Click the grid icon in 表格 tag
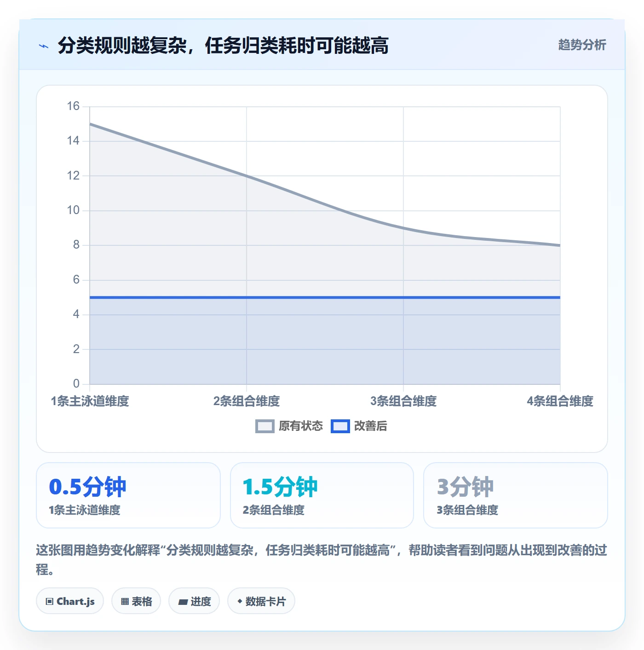Viewport: 644px width, 650px height. (x=125, y=601)
